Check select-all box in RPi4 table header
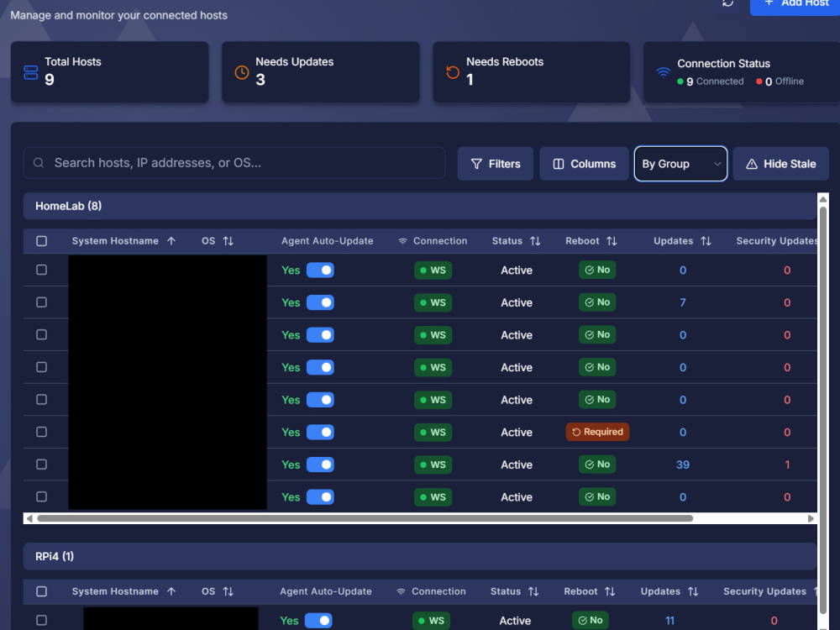The width and height of the screenshot is (840, 630). (41, 591)
